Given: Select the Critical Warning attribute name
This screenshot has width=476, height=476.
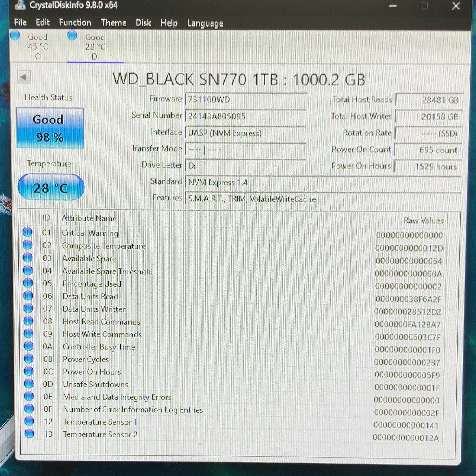Looking at the screenshot, I should [90, 233].
